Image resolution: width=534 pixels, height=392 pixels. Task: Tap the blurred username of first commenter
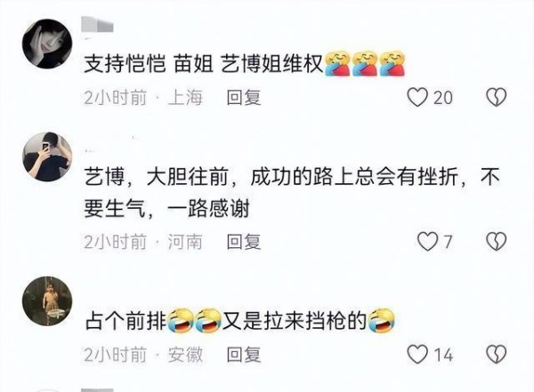click(98, 26)
